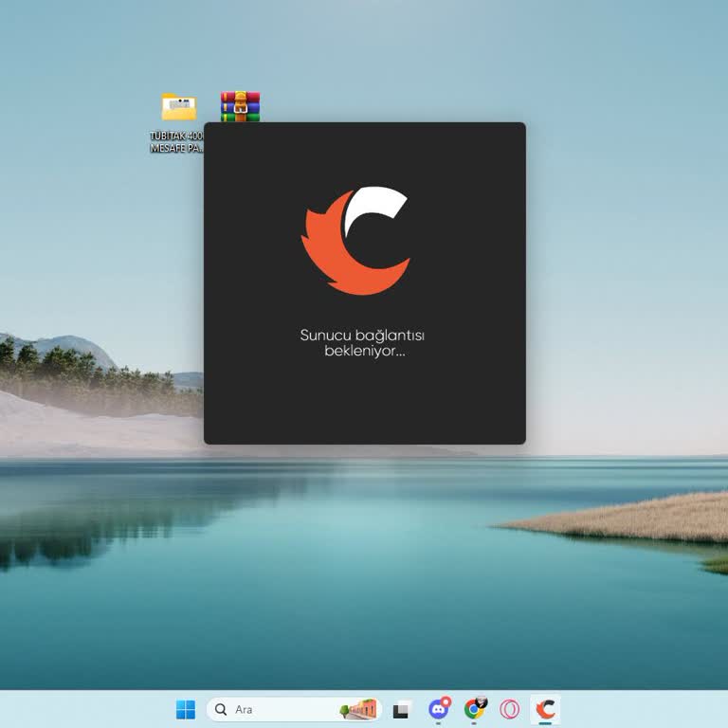Click the "Sunucu bağlantısı bekleniyor..." status text
Image resolution: width=728 pixels, height=728 pixels.
(x=364, y=343)
